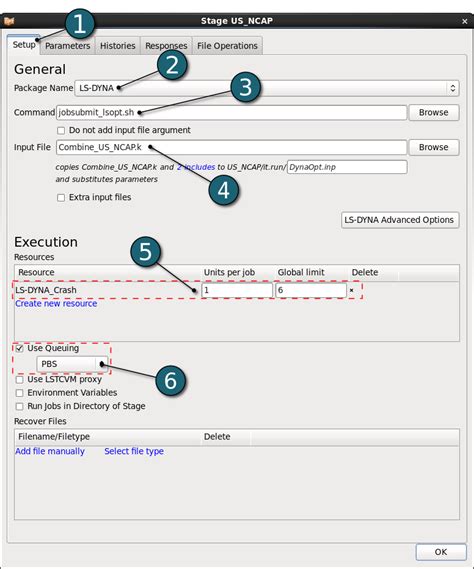Enable Extra input files checkbox
474x569 pixels.
pos(61,197)
